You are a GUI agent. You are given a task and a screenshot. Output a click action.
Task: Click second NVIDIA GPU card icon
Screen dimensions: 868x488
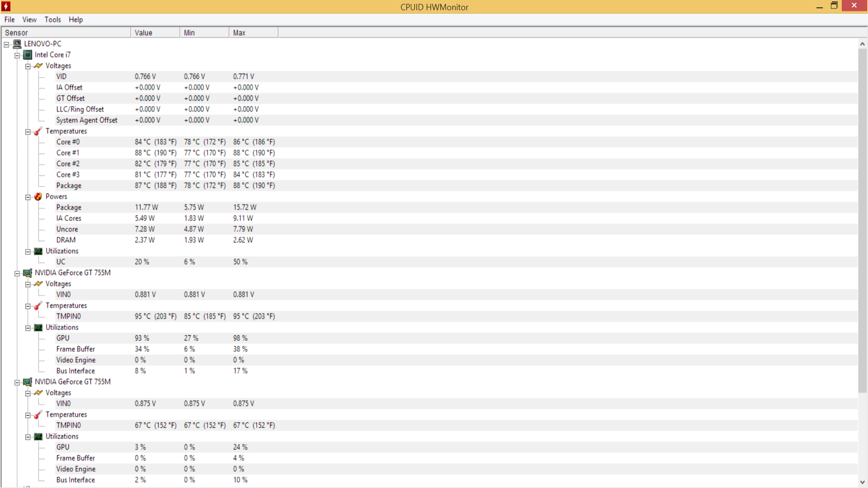click(28, 382)
